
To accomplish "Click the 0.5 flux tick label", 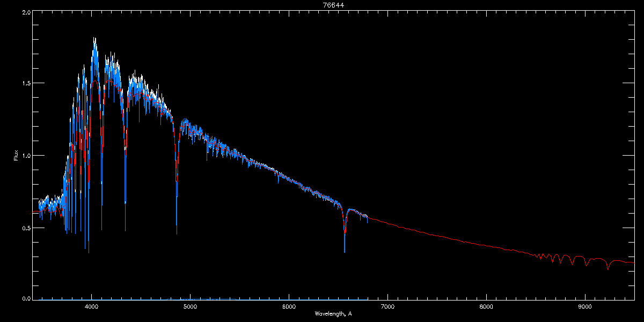I will click(x=25, y=228).
